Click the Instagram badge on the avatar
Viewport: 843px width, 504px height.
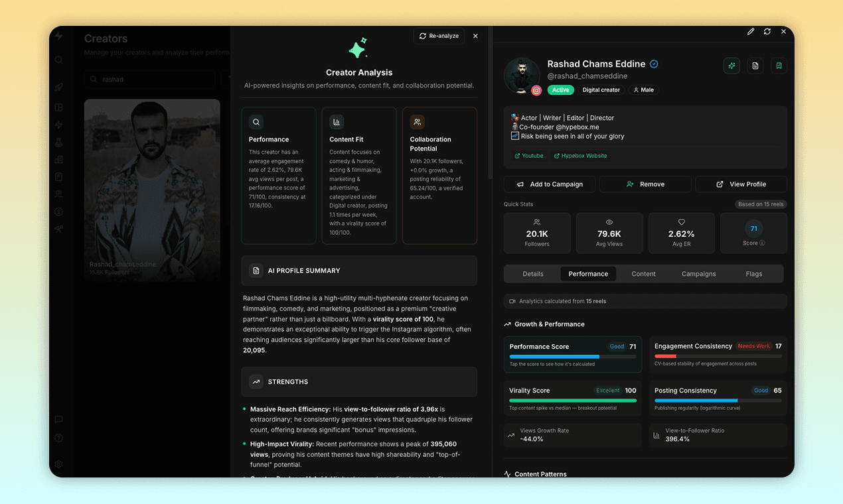point(536,90)
